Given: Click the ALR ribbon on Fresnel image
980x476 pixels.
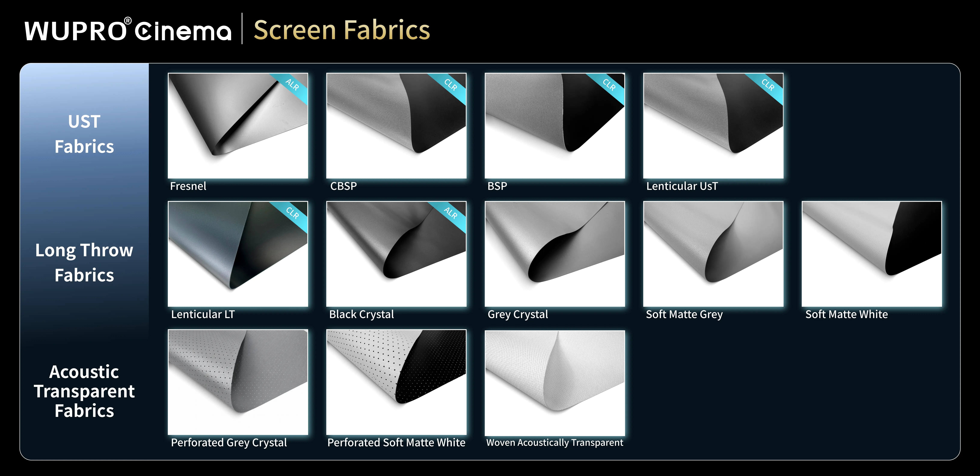Looking at the screenshot, I should pyautogui.click(x=292, y=85).
